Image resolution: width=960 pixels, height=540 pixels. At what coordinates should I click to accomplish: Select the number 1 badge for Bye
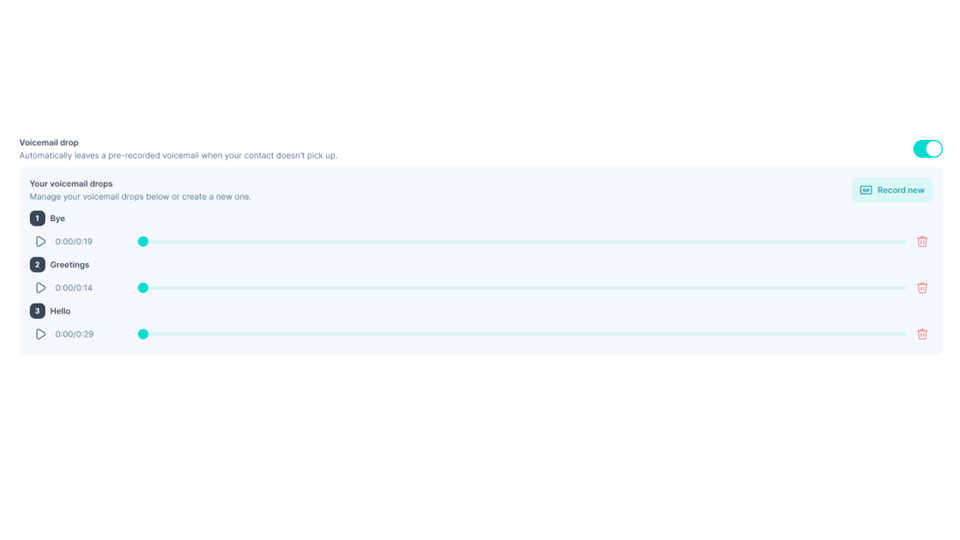[37, 218]
